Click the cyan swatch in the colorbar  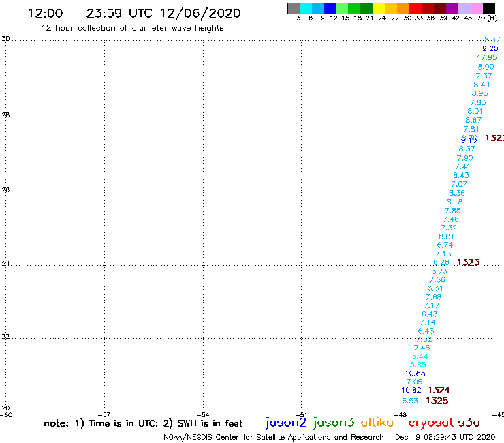306,8
